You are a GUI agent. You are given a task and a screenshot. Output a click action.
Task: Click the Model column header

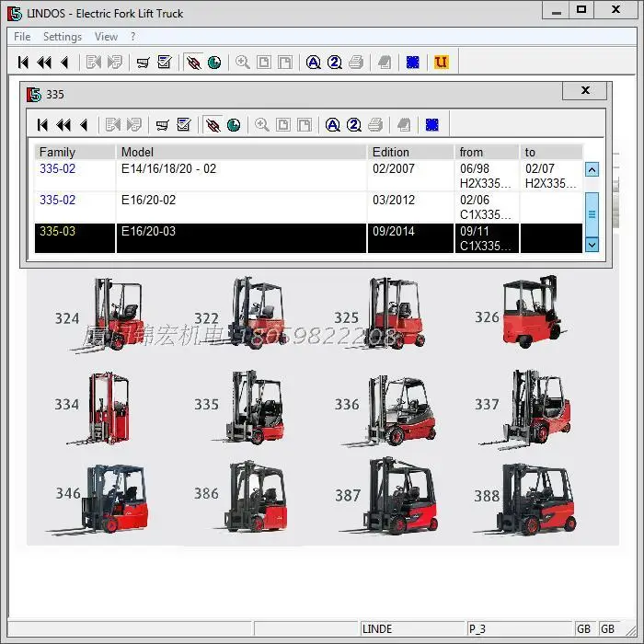pos(241,152)
